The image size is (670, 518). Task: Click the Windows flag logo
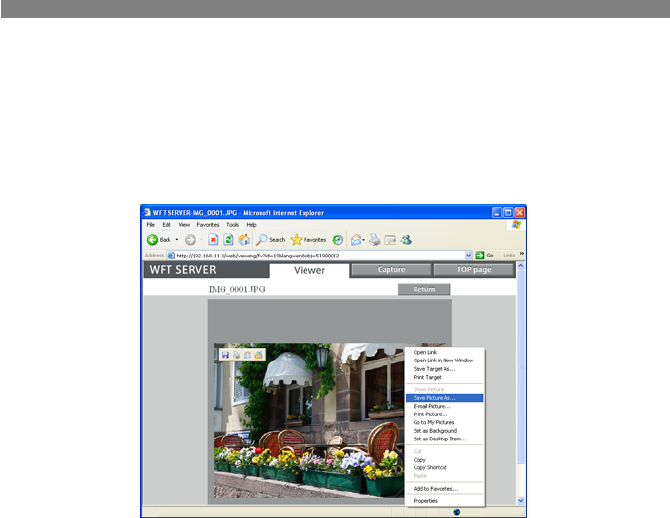click(x=516, y=224)
